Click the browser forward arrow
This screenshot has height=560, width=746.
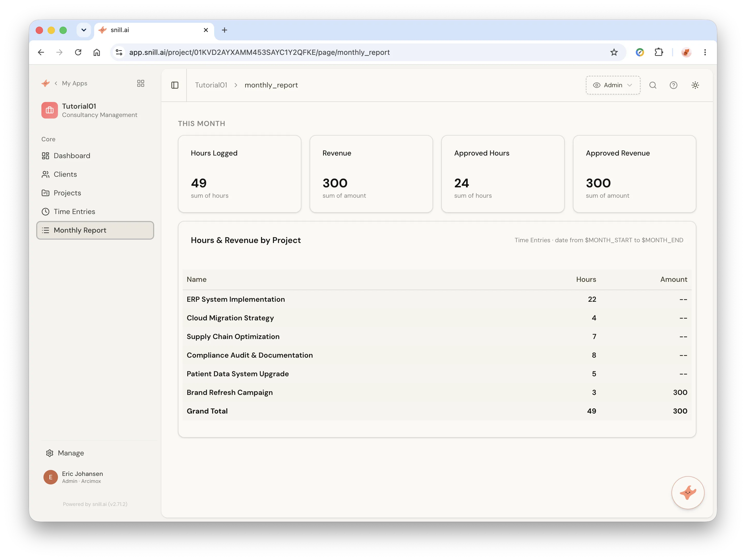pos(59,52)
